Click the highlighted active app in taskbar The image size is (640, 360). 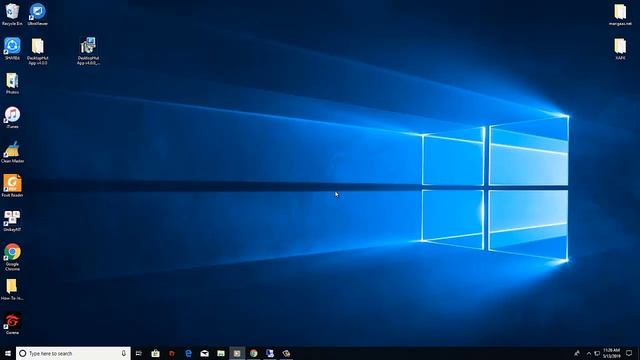237,353
